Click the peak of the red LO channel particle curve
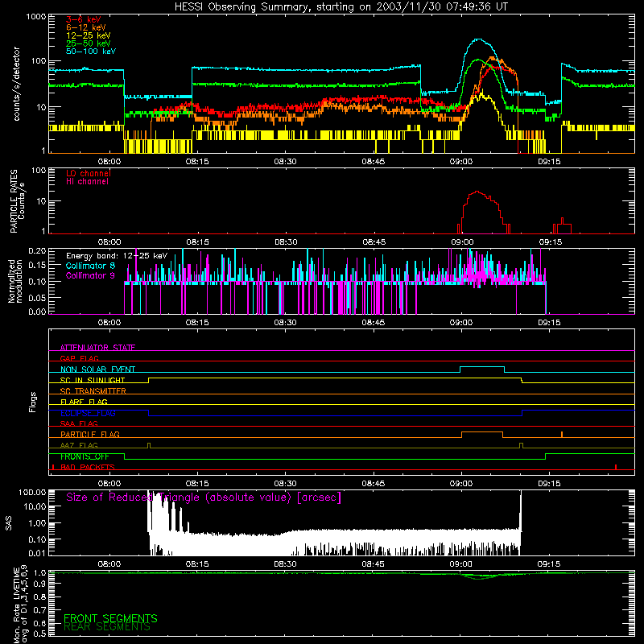This screenshot has height=644, width=644. pos(477,192)
